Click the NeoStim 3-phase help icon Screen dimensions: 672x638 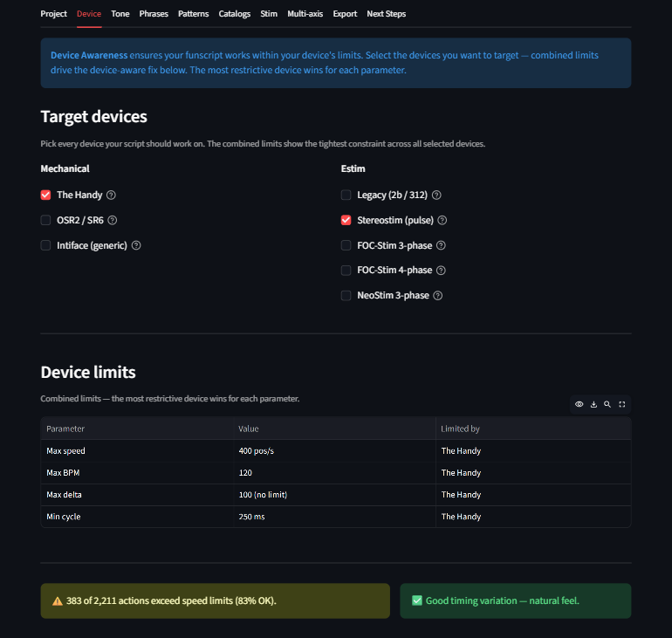[437, 296]
